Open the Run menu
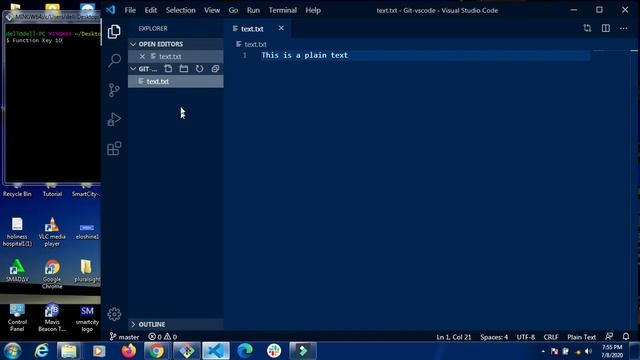The width and height of the screenshot is (640, 360). pos(253,10)
